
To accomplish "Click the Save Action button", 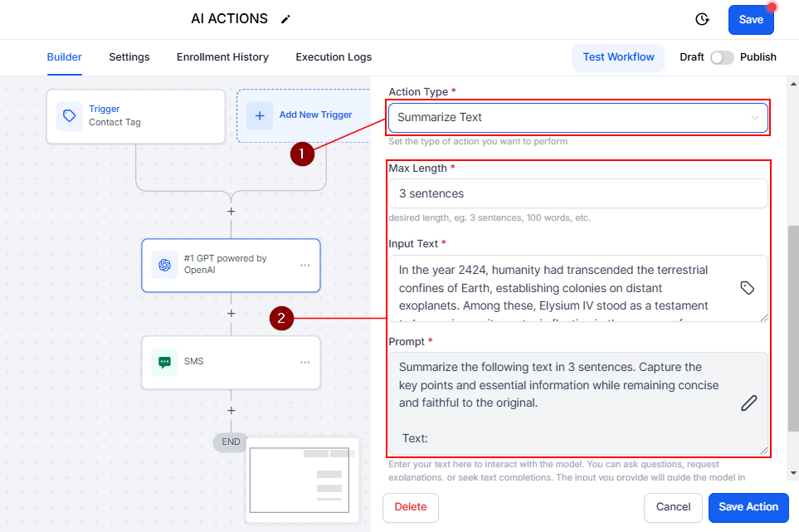I will tap(748, 507).
